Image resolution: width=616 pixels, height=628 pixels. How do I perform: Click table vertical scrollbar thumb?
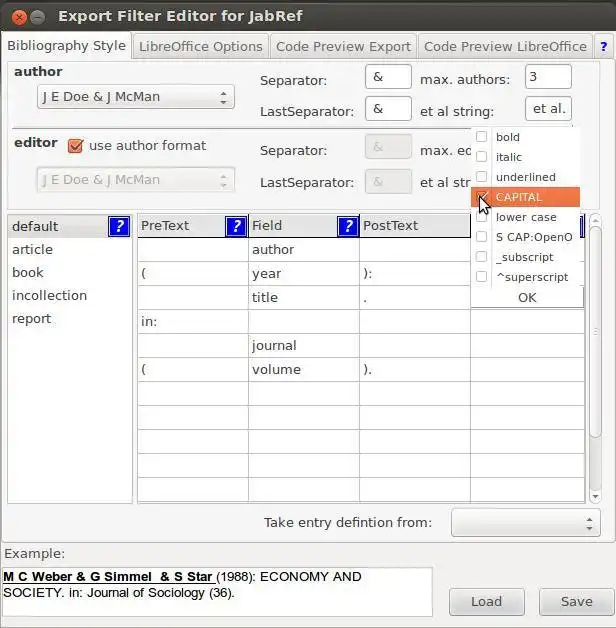point(596,332)
